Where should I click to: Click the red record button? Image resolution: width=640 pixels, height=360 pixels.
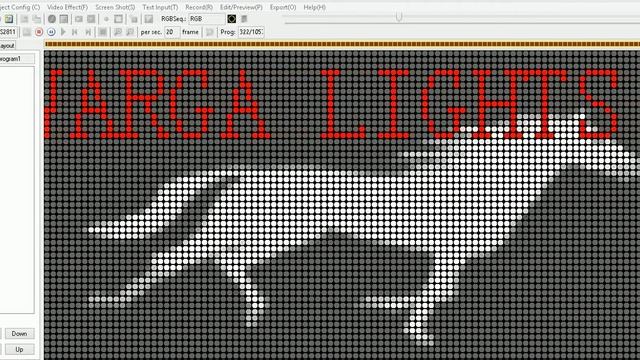[x=39, y=32]
